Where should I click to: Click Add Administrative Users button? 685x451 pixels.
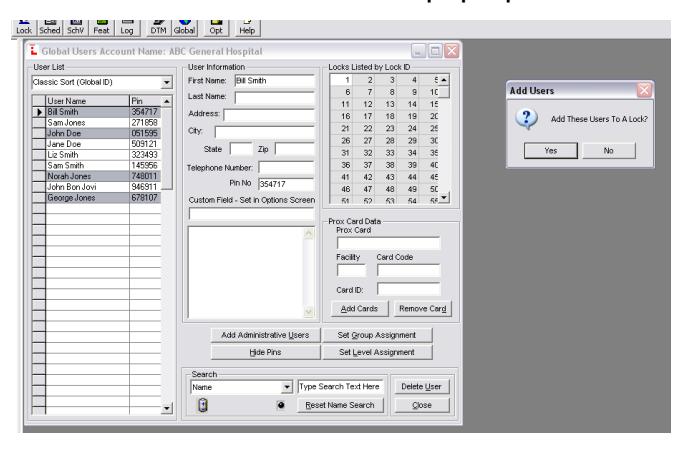(x=265, y=335)
